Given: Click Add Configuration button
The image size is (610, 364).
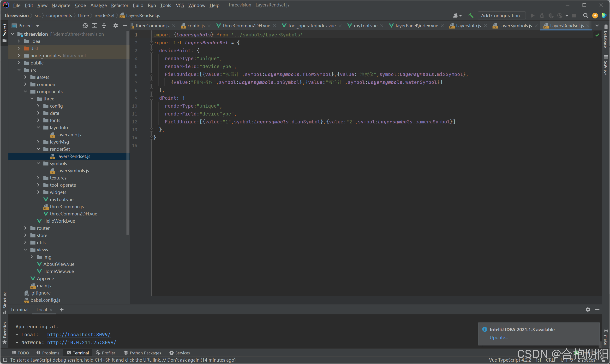Looking at the screenshot, I should point(502,15).
